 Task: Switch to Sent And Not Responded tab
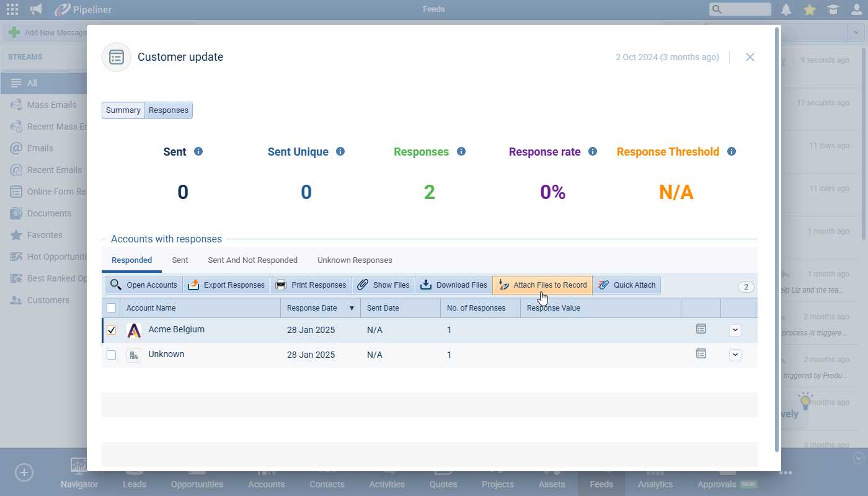tap(252, 260)
